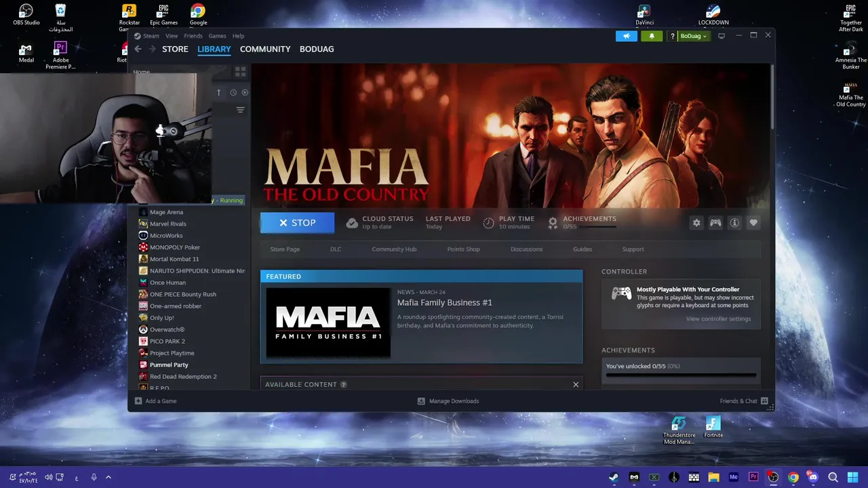This screenshot has height=488, width=868.
Task: Open game info icon
Action: (734, 222)
